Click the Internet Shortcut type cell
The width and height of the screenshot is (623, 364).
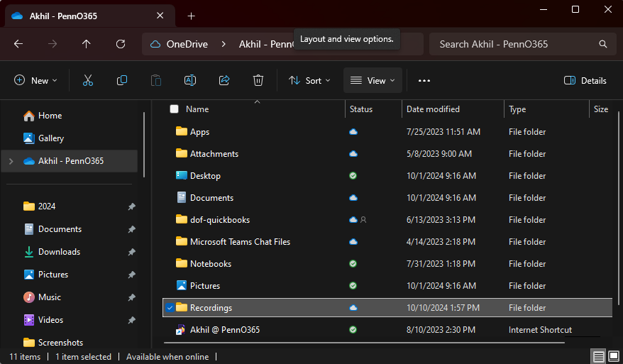tap(540, 330)
